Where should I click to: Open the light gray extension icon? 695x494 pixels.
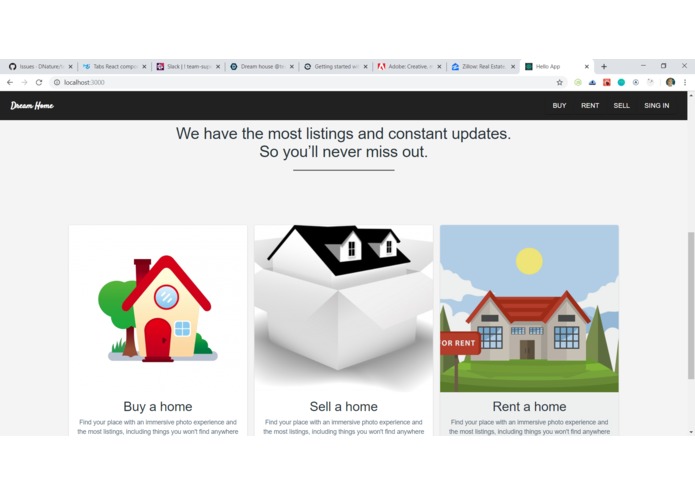tap(650, 82)
